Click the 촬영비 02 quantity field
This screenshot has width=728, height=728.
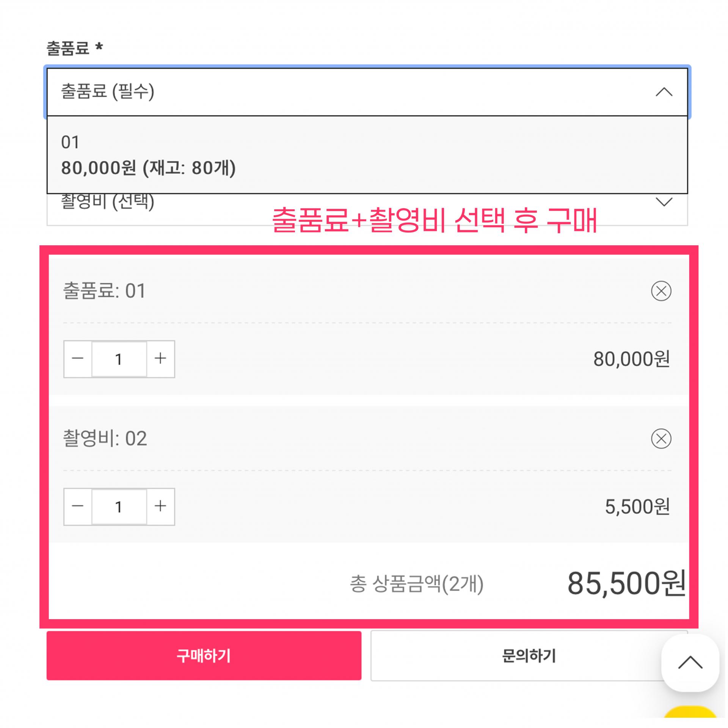click(119, 507)
